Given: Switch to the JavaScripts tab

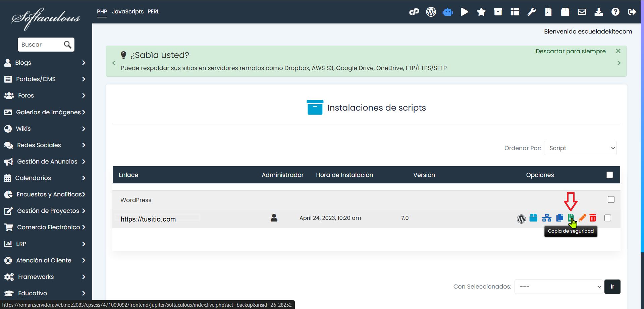Looking at the screenshot, I should (x=128, y=12).
